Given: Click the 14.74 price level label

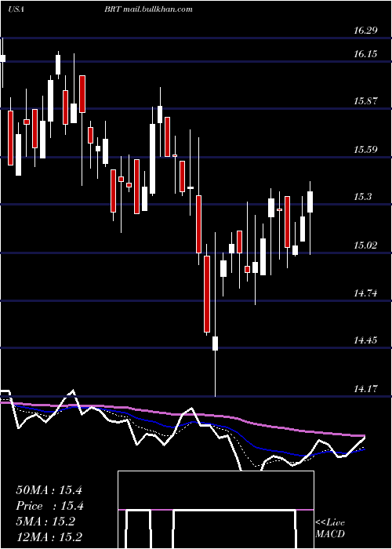Looking at the screenshot, I should 365,293.
